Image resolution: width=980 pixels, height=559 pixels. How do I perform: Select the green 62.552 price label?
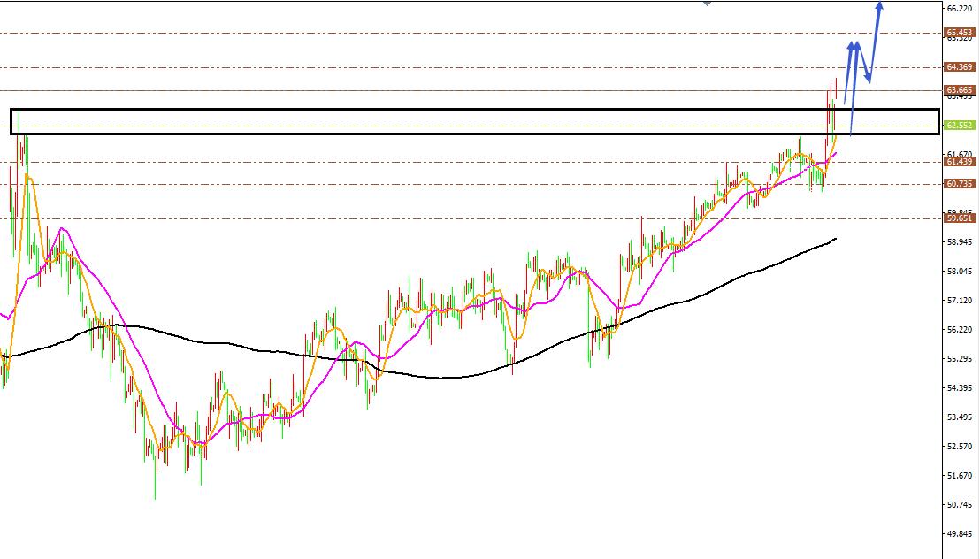pos(959,126)
